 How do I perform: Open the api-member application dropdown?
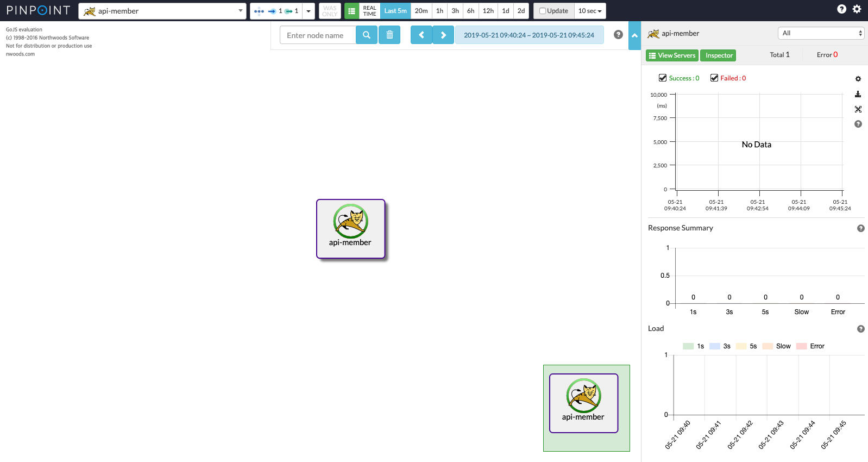click(162, 11)
